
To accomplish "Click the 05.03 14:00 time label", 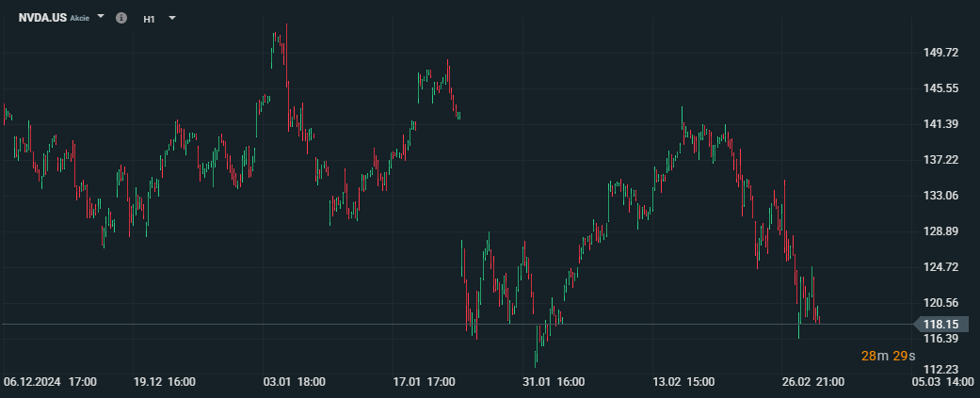I will click(x=945, y=381).
